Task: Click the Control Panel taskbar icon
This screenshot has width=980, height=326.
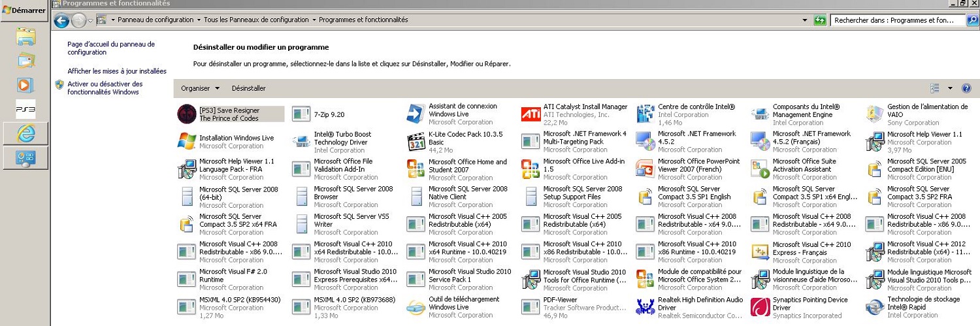Action: tap(25, 157)
